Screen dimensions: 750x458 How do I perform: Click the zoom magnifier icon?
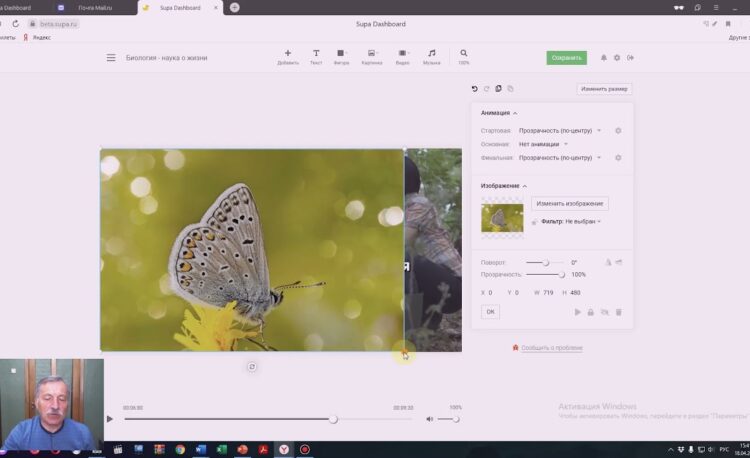[x=464, y=54]
